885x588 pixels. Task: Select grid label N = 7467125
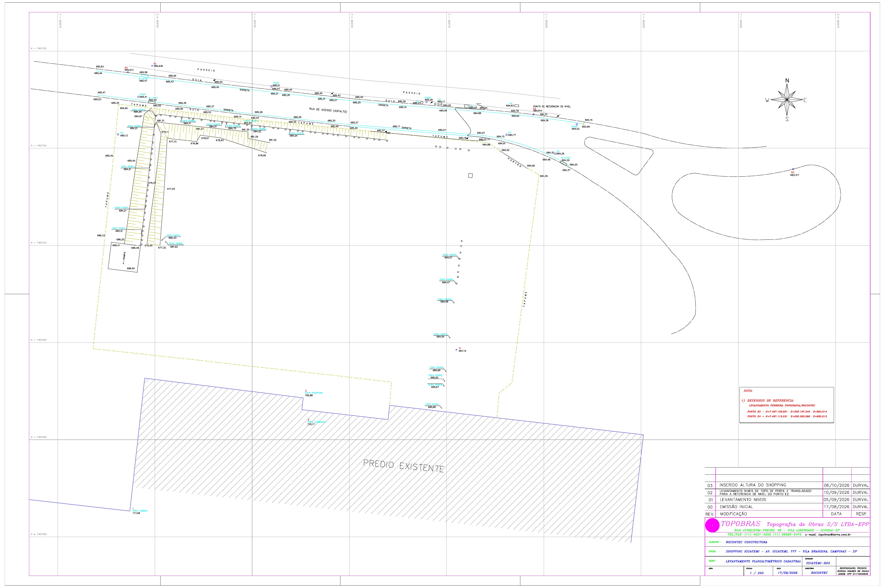[x=38, y=48]
